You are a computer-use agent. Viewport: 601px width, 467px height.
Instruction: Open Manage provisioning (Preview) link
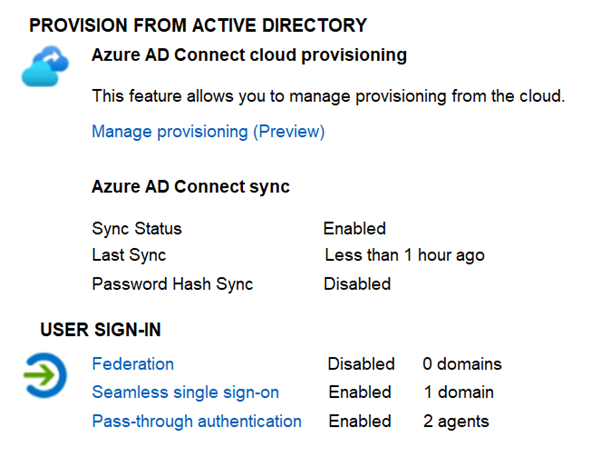tap(208, 132)
